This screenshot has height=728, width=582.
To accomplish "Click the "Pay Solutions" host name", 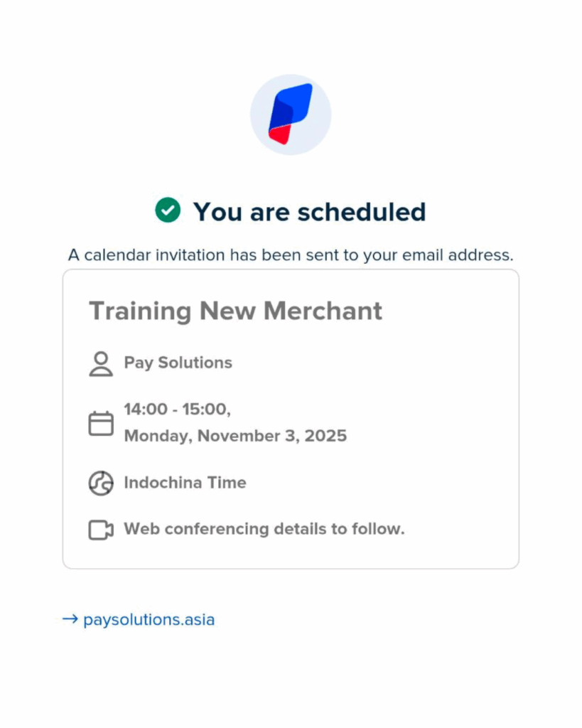I will [x=178, y=363].
